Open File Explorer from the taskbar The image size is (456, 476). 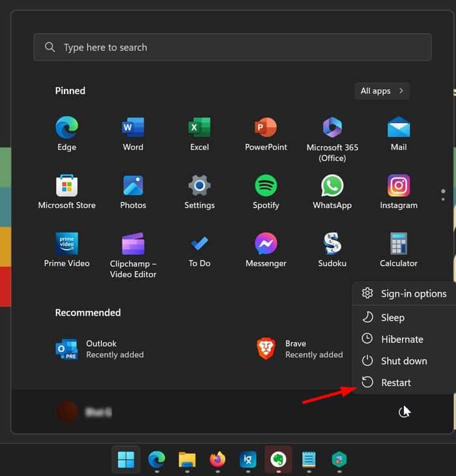tap(187, 460)
